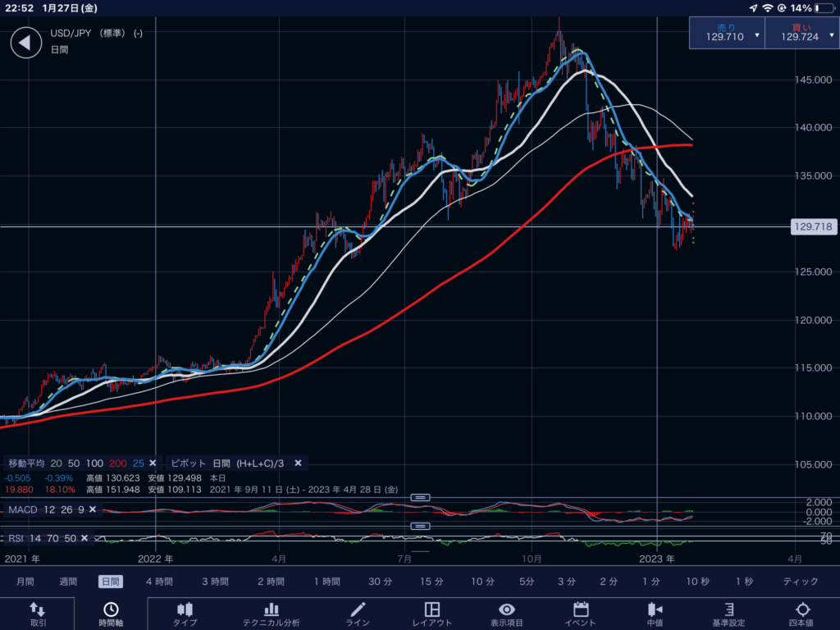
Task: Tap the back arrow button
Action: point(25,43)
